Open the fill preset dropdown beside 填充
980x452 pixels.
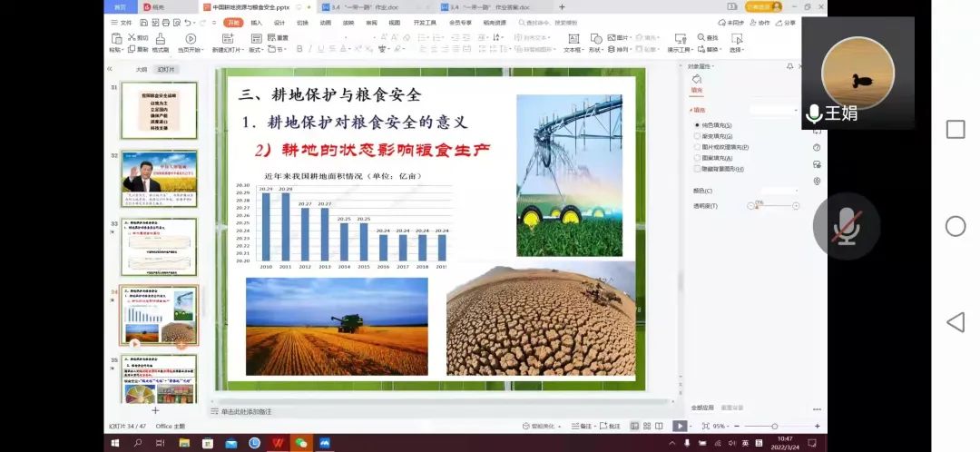tap(771, 110)
